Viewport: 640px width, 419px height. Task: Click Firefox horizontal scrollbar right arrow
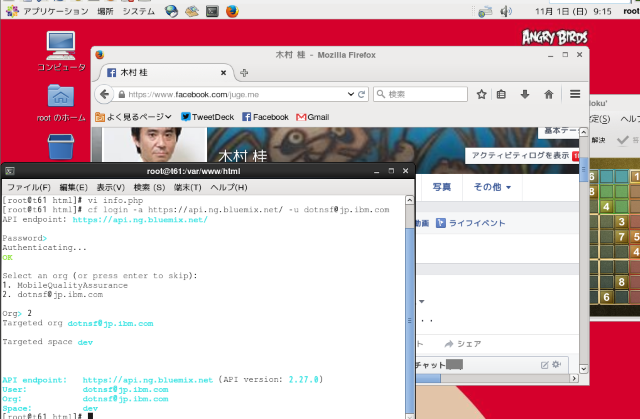click(575, 378)
